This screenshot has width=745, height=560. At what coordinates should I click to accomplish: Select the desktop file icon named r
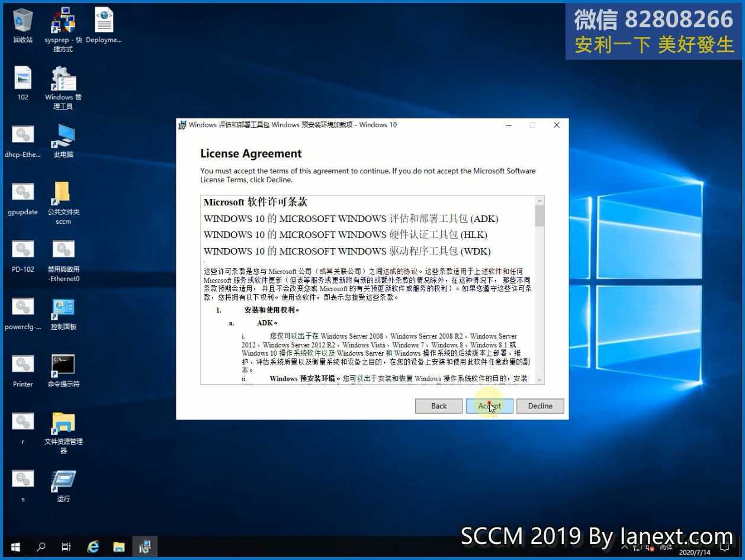point(23,428)
